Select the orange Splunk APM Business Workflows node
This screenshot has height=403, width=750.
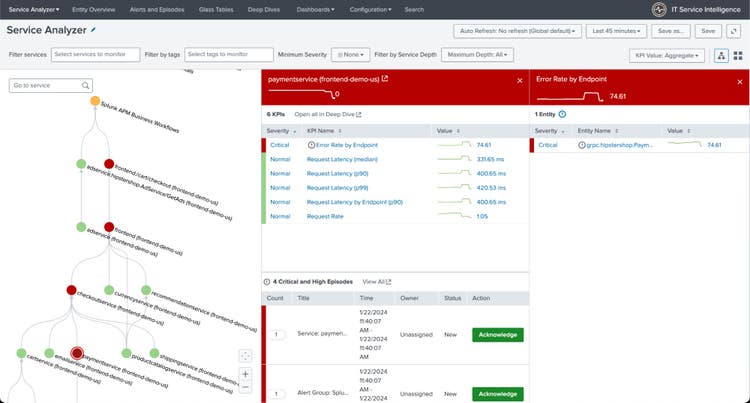point(95,102)
